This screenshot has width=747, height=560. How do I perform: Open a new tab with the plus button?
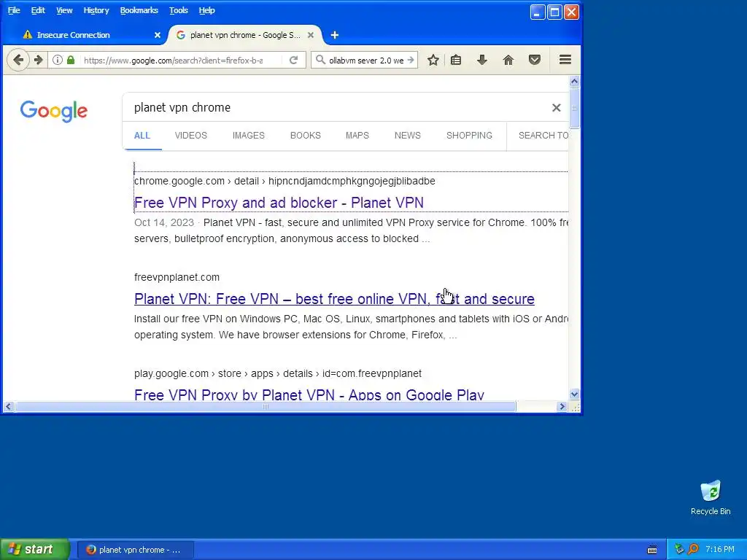click(x=334, y=35)
